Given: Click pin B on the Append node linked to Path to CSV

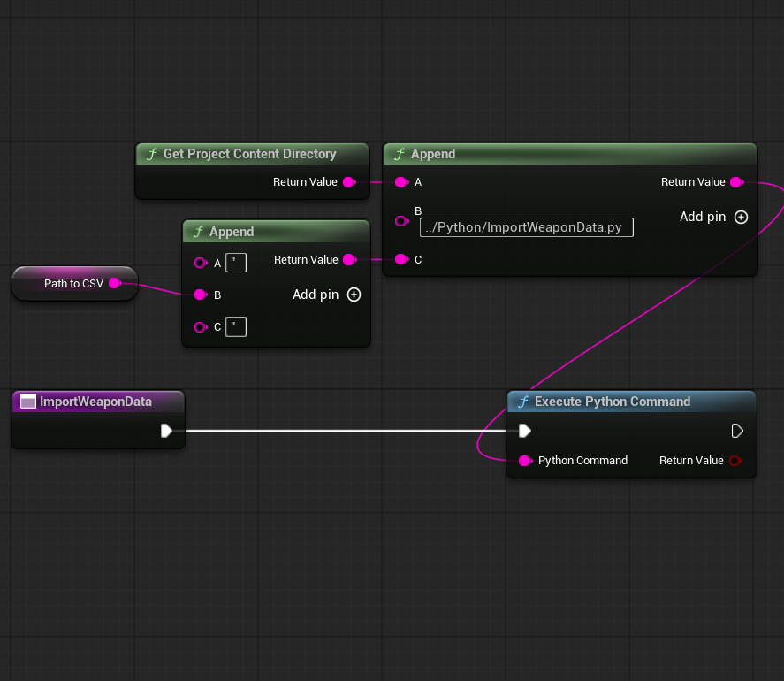Looking at the screenshot, I should (201, 295).
